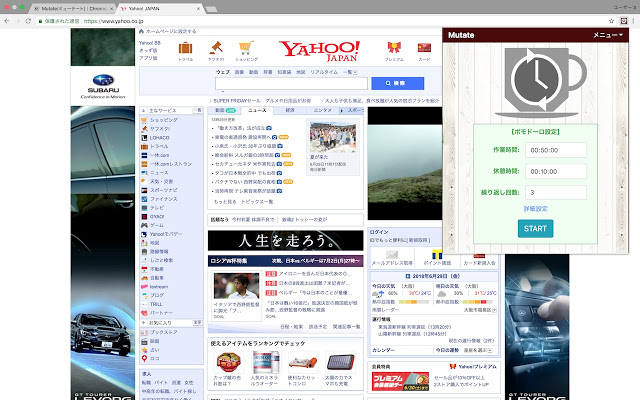Click the blue 検索 search button
This screenshot has height=400, width=640.
point(398,83)
